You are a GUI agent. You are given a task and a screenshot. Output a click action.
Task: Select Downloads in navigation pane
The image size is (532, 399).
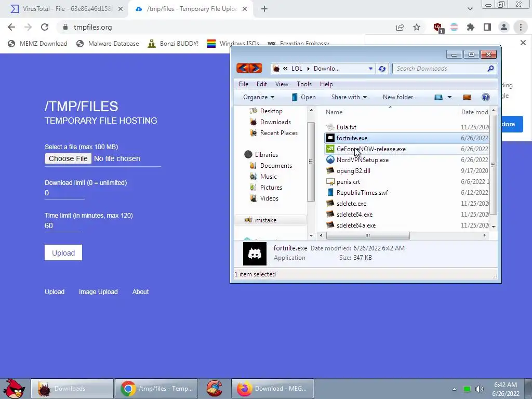(x=270, y=122)
